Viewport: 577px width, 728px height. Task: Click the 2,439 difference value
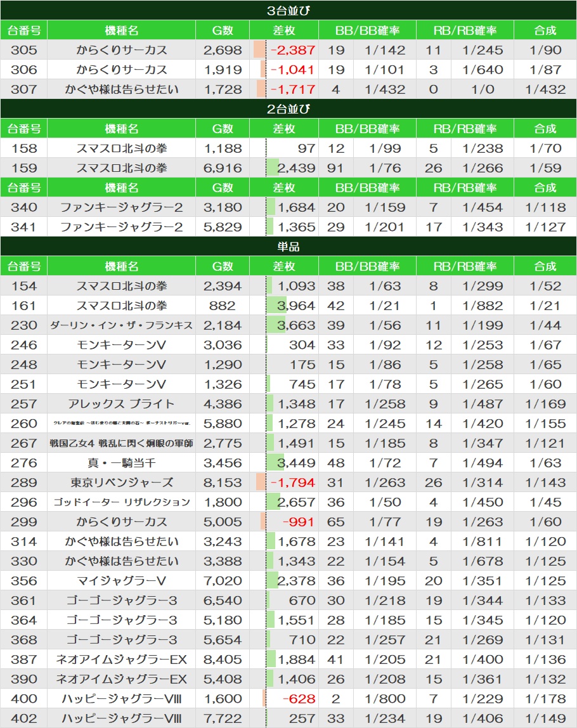pyautogui.click(x=295, y=167)
